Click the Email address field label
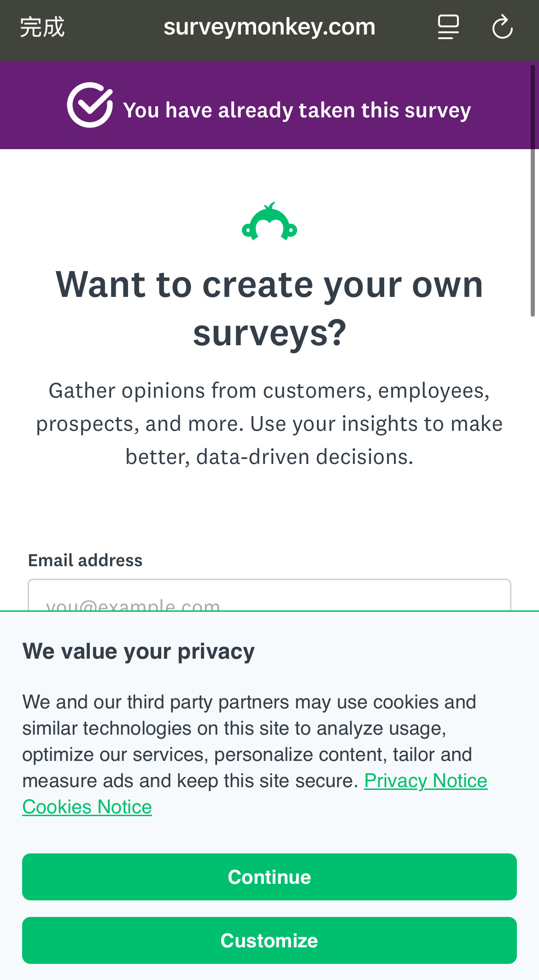This screenshot has width=539, height=980. click(x=85, y=560)
